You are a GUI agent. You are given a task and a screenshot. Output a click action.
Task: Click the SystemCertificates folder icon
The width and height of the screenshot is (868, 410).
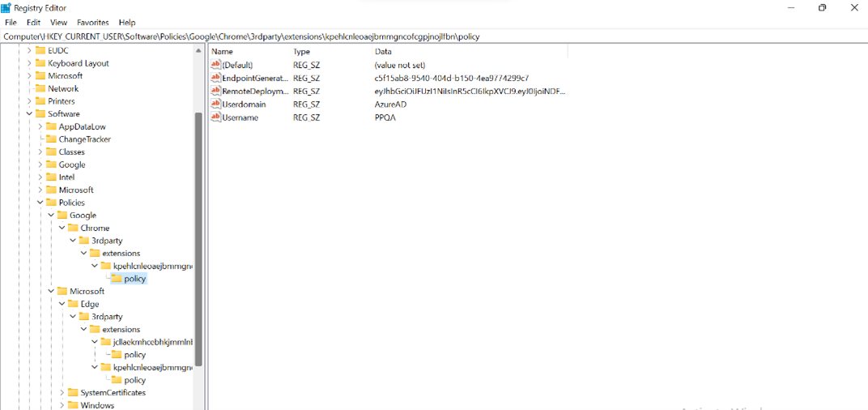coord(73,393)
